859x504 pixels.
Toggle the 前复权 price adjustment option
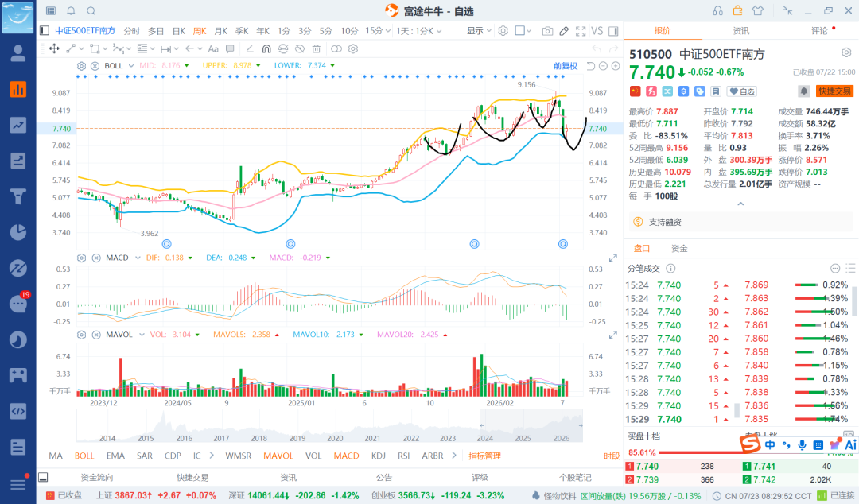coord(566,66)
